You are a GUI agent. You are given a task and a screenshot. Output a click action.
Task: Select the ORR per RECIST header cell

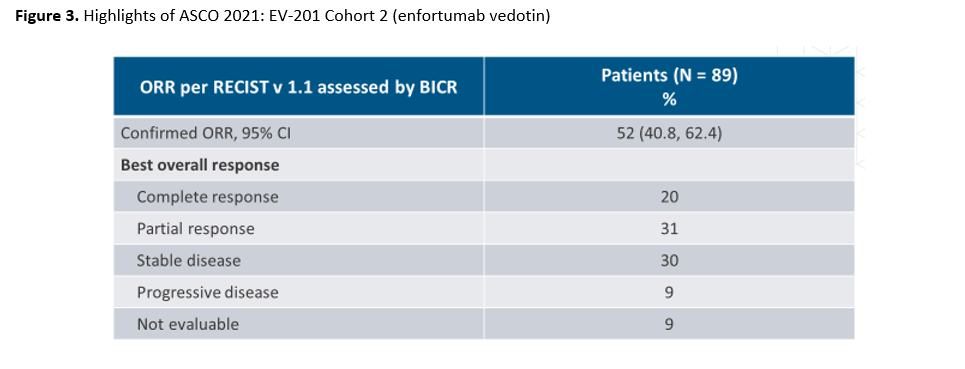point(298,87)
